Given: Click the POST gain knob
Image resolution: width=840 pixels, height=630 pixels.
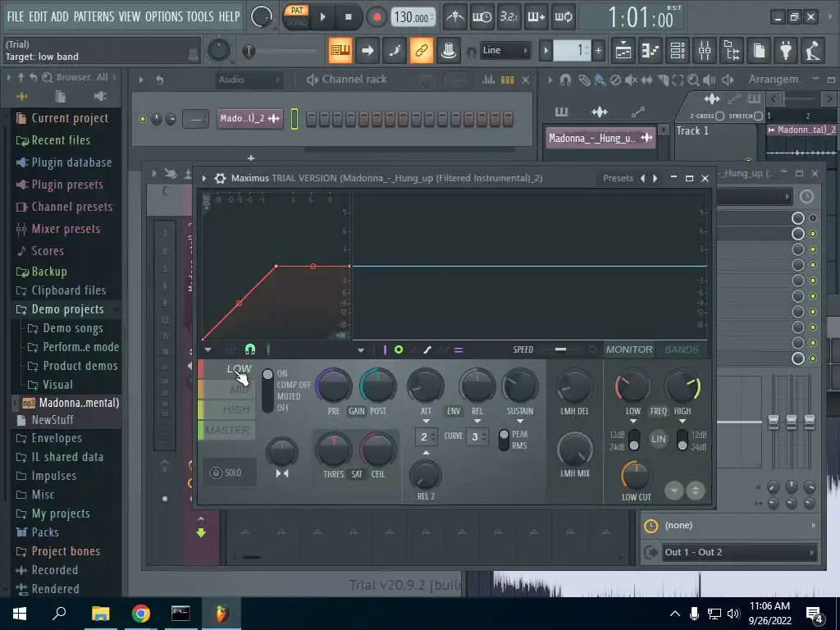Looking at the screenshot, I should click(x=377, y=386).
